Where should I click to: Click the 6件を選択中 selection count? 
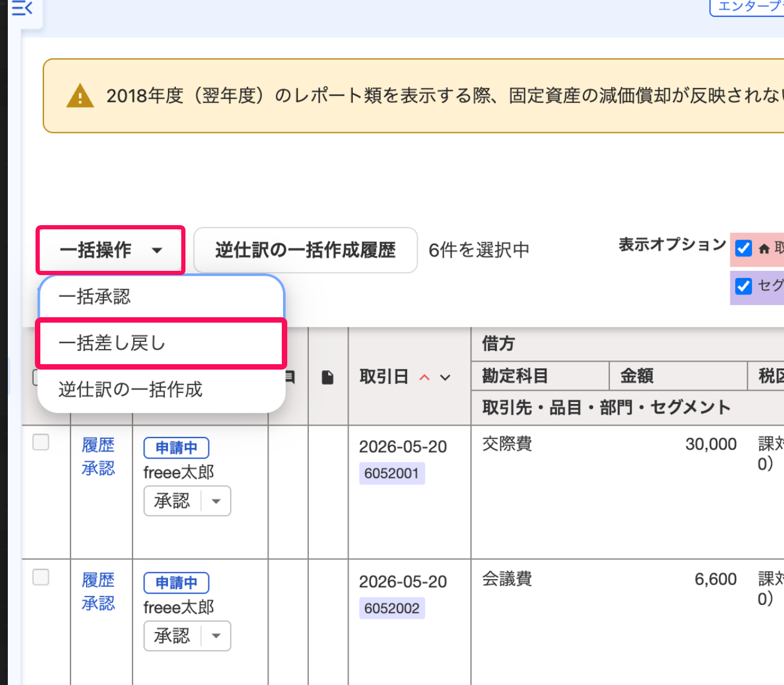[479, 250]
